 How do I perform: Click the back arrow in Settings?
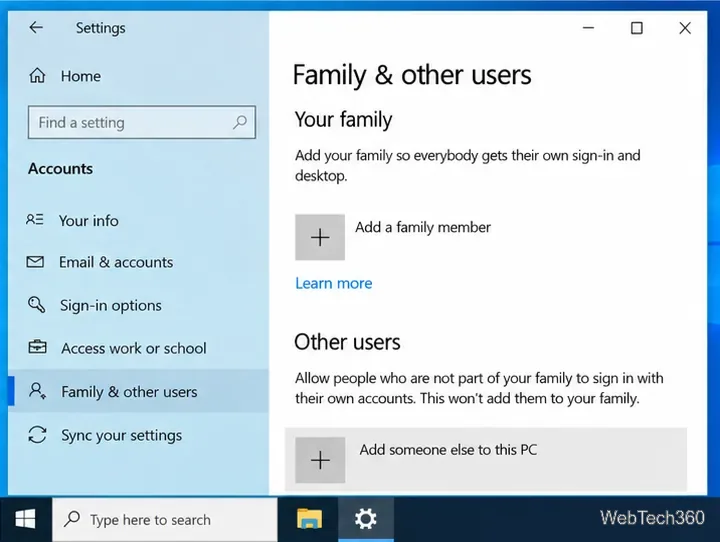(36, 28)
